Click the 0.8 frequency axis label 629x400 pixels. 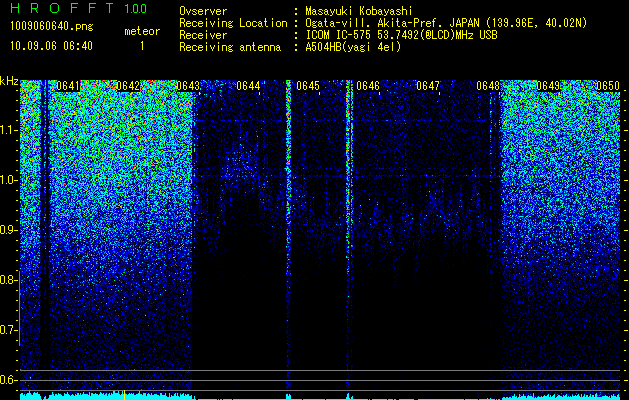point(8,280)
